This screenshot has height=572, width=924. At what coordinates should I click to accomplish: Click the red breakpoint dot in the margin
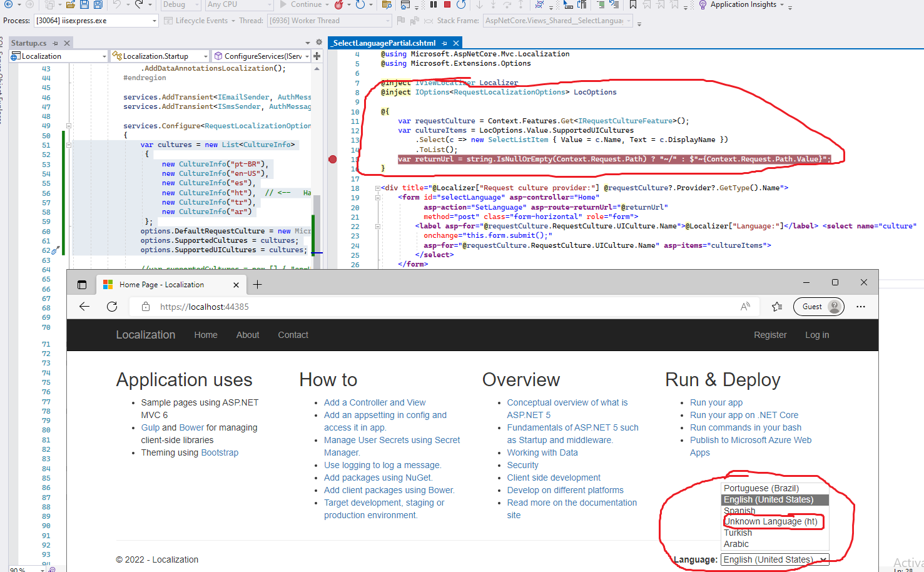click(x=333, y=160)
